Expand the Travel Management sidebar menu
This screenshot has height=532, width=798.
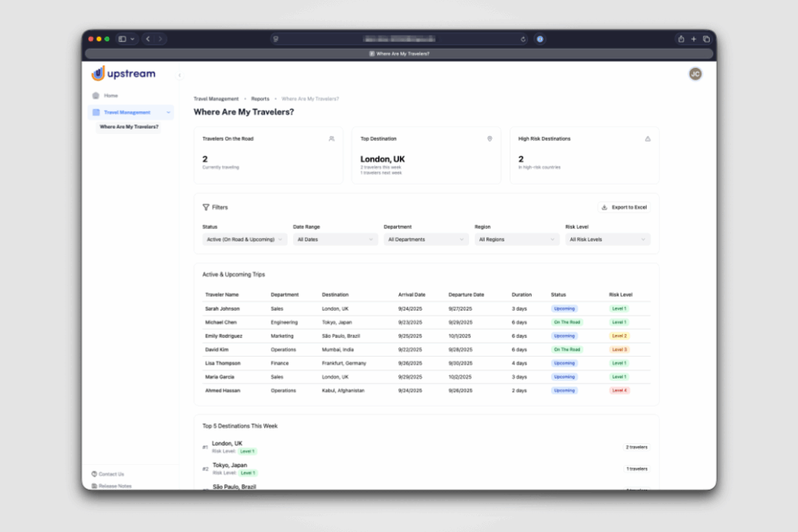131,112
